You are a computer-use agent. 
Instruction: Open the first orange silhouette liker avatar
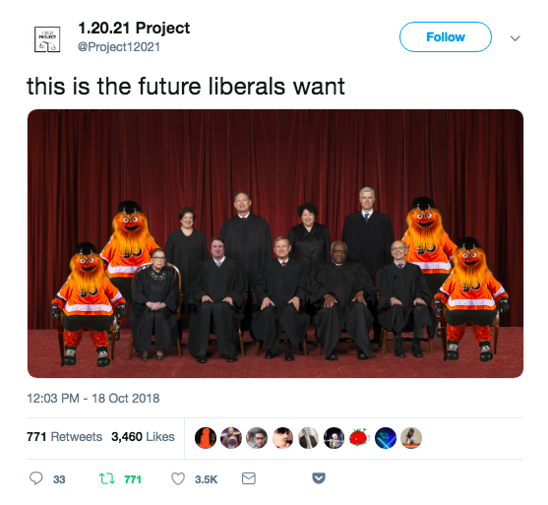tap(206, 438)
